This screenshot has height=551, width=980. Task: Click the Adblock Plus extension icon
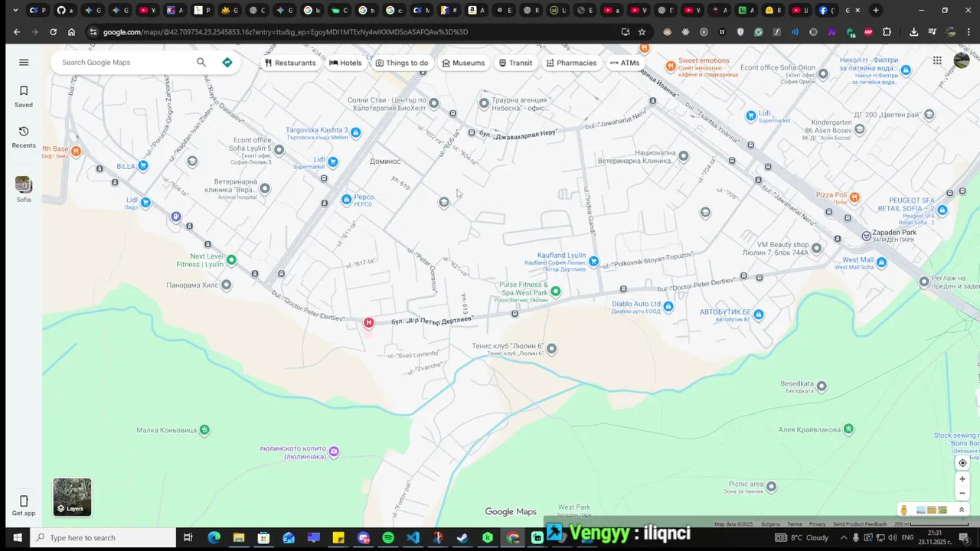coord(868,32)
